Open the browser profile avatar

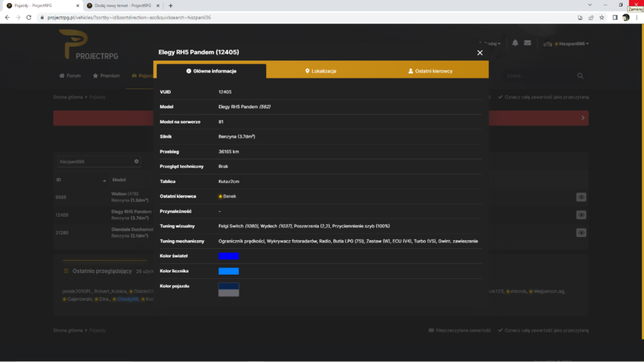(626, 17)
